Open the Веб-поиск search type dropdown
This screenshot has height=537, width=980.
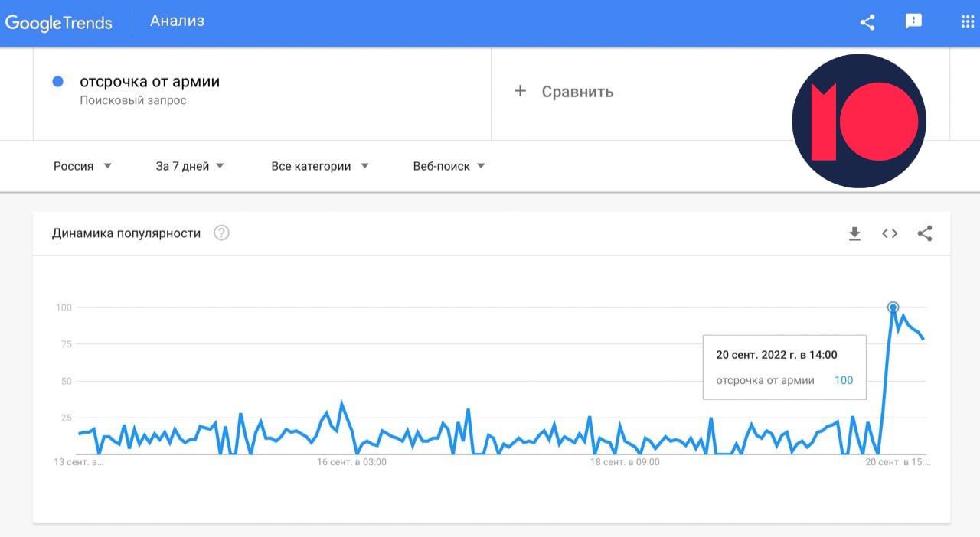click(449, 166)
